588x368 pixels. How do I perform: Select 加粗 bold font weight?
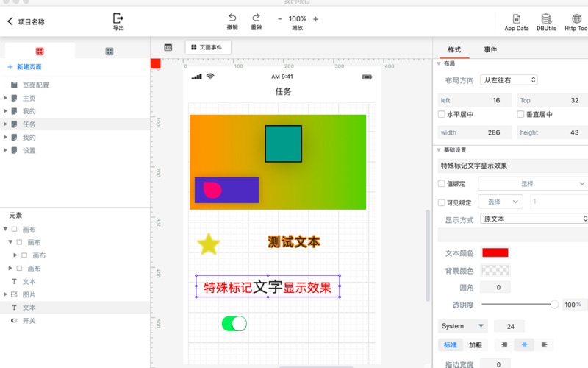(475, 344)
